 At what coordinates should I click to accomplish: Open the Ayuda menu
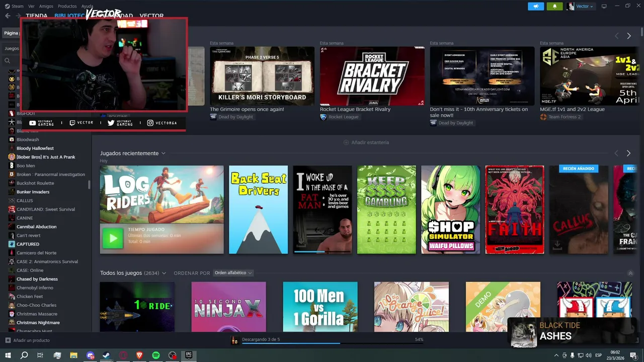[x=88, y=6]
